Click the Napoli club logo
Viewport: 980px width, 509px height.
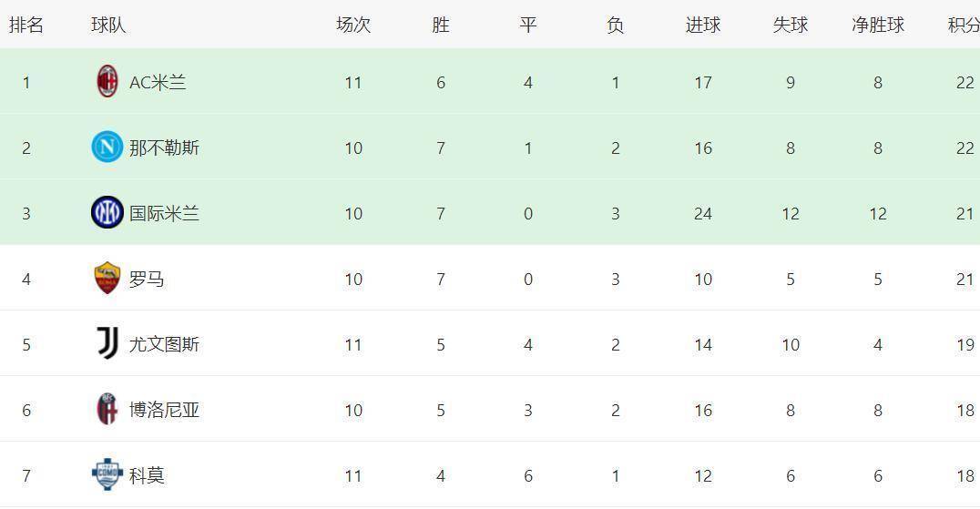[107, 148]
